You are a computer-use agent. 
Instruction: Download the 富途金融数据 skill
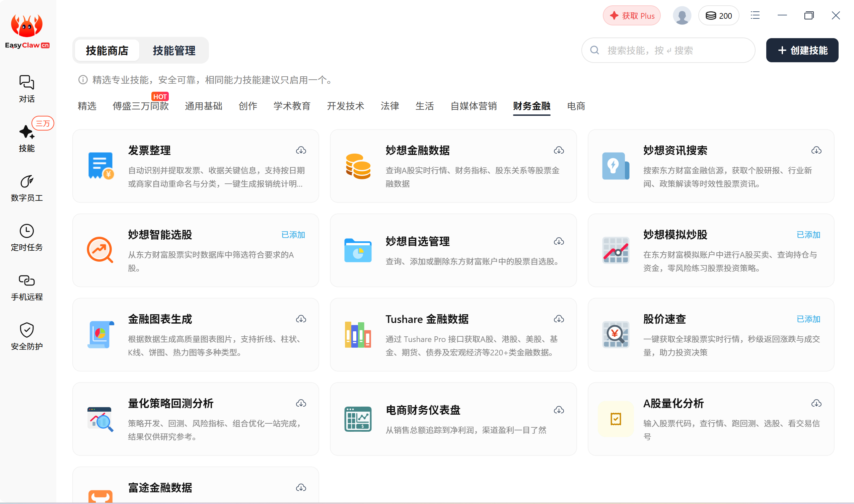pos(301,488)
